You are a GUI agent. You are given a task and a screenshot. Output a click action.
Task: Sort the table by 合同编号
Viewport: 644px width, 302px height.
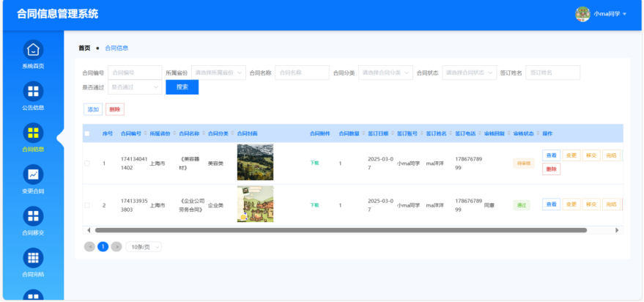[145, 133]
